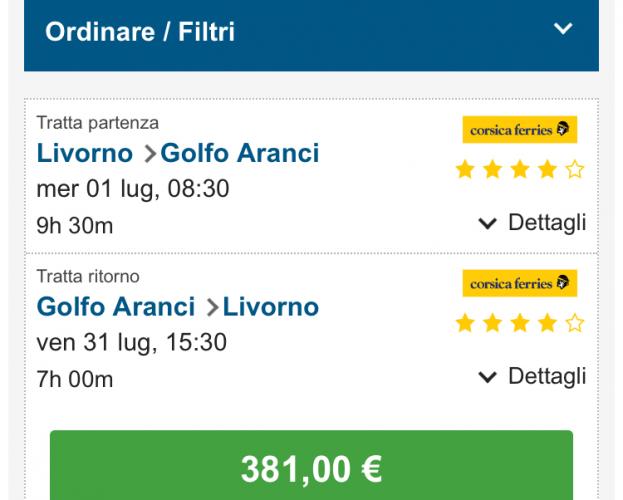The image size is (623, 500).
Task: Select the first star of departure rating
Action: 465,170
